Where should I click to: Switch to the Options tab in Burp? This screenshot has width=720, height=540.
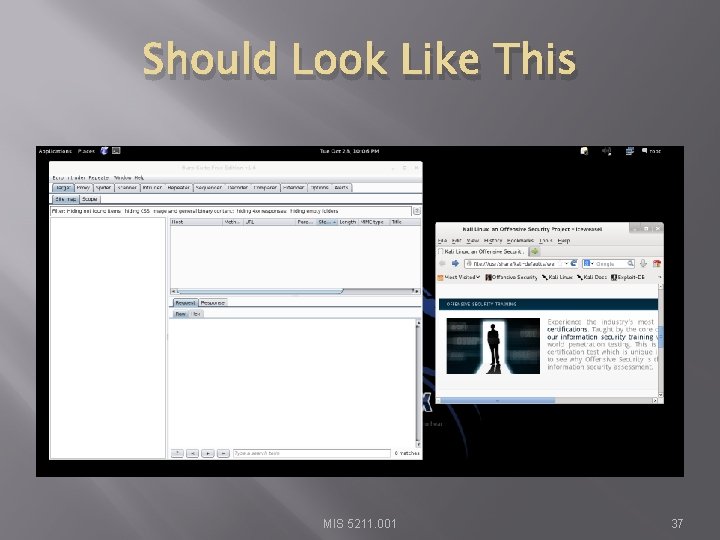(319, 188)
